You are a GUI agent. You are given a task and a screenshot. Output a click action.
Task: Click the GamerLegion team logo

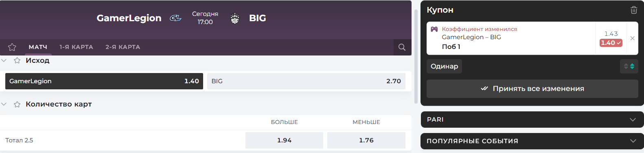(x=175, y=18)
